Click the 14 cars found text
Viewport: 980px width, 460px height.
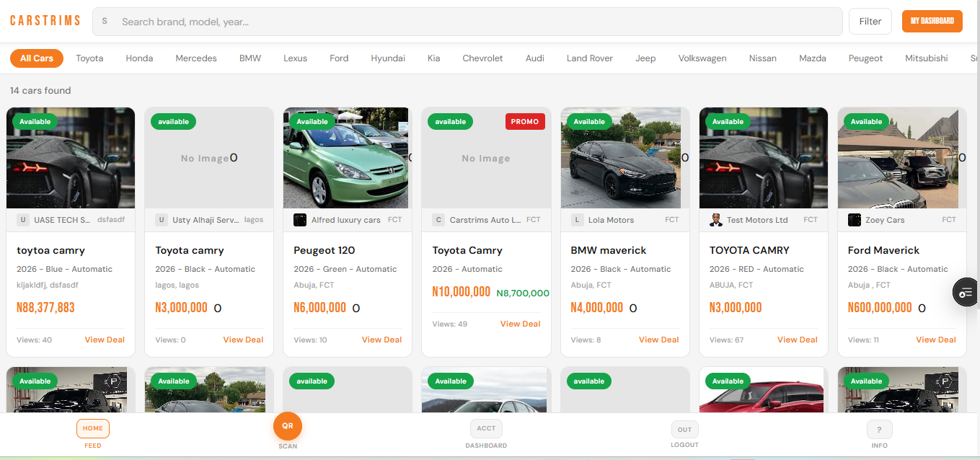40,91
